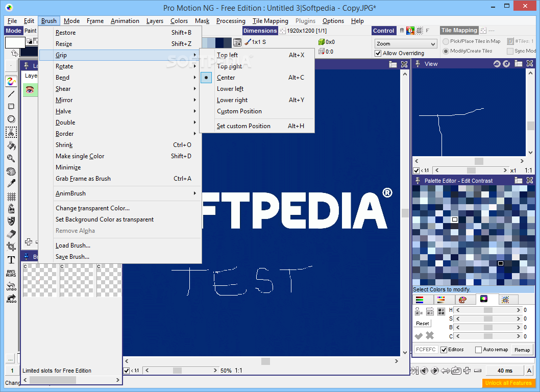The height and width of the screenshot is (392, 540).
Task: Click the Mask tool icon
Action: click(x=11, y=221)
